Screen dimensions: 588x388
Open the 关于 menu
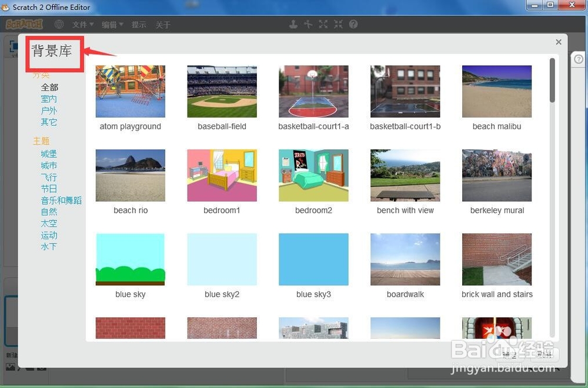point(163,25)
